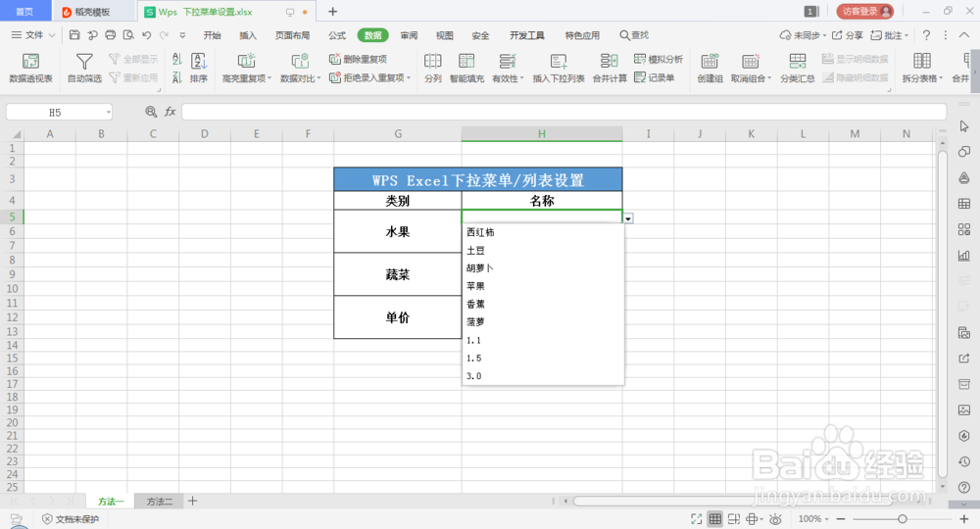This screenshot has width=980, height=529.
Task: Expand Reject Duplicate Entry (拒绝录入重复项) dropdown
Action: click(x=409, y=78)
